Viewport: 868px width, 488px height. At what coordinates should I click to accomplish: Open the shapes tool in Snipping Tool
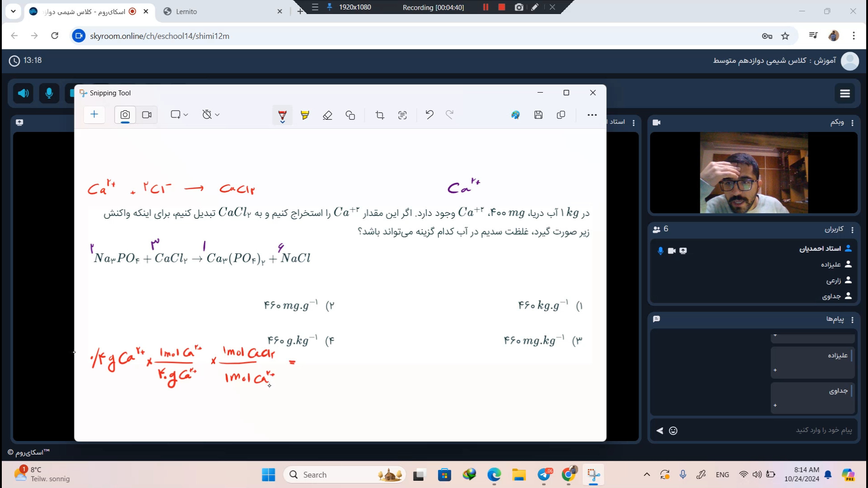coord(350,115)
